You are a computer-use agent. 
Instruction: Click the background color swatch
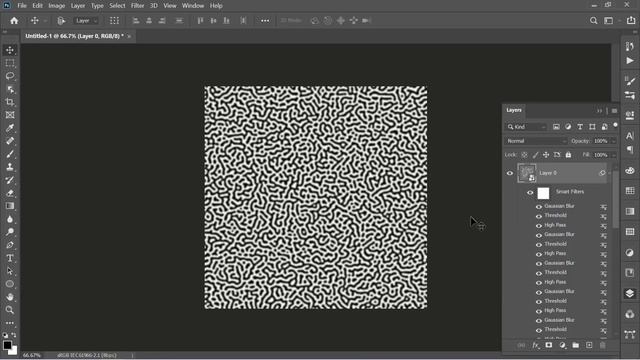[14, 351]
